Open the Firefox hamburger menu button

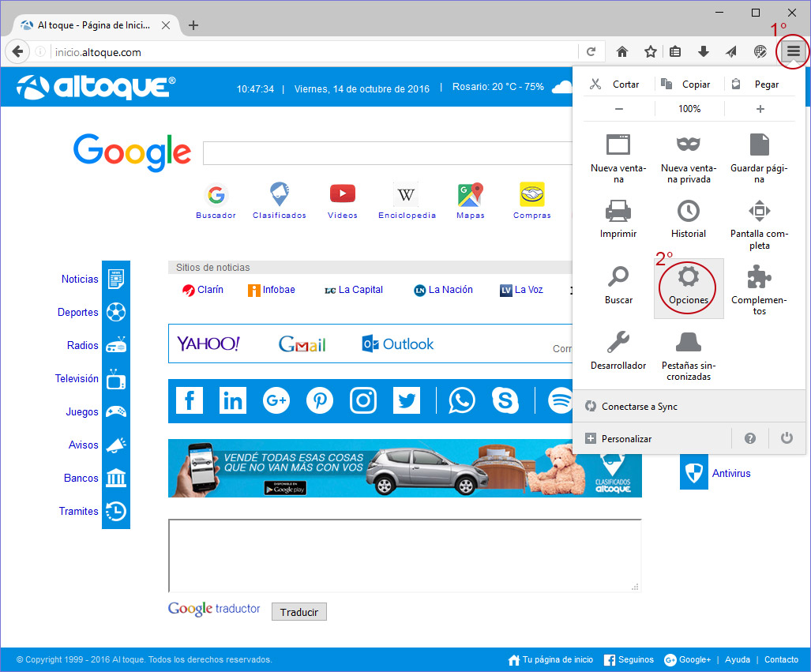pos(794,51)
